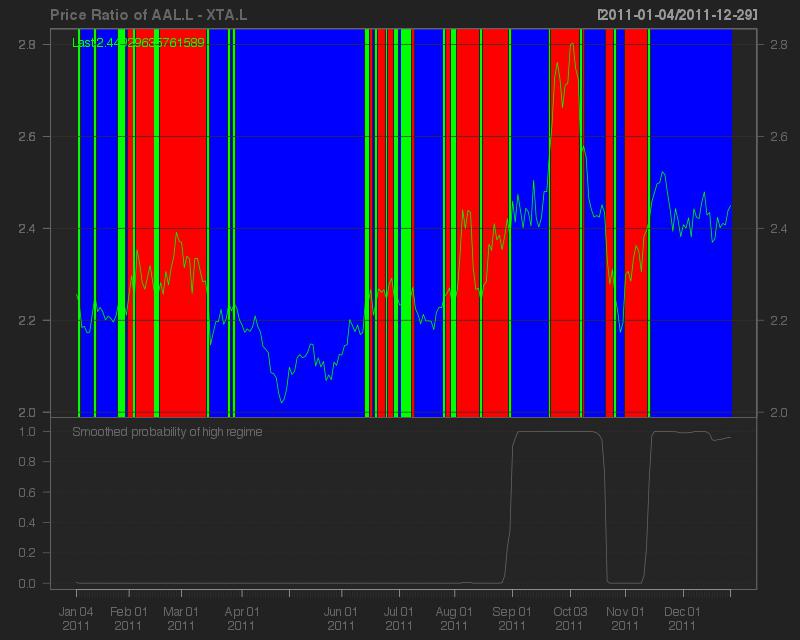The width and height of the screenshot is (800, 640).
Task: Click the right axis label 2.6
Action: coord(779,136)
